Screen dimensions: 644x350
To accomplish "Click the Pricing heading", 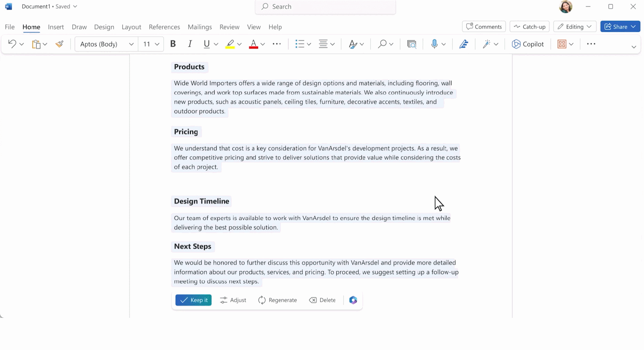I will (186, 132).
